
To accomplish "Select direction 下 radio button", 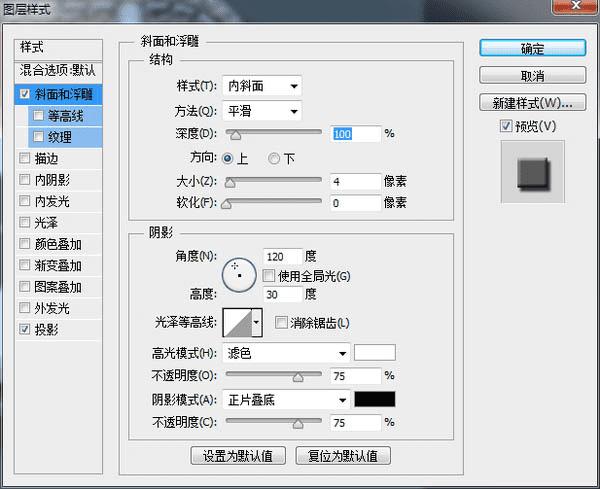I will coord(274,158).
